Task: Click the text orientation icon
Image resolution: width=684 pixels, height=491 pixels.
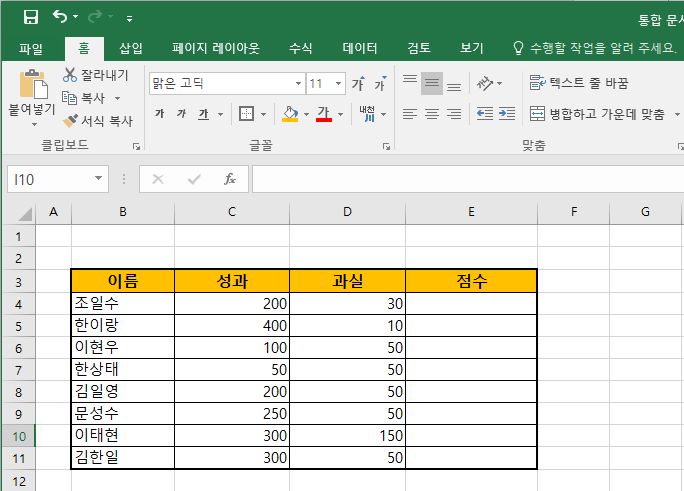Action: coord(485,83)
